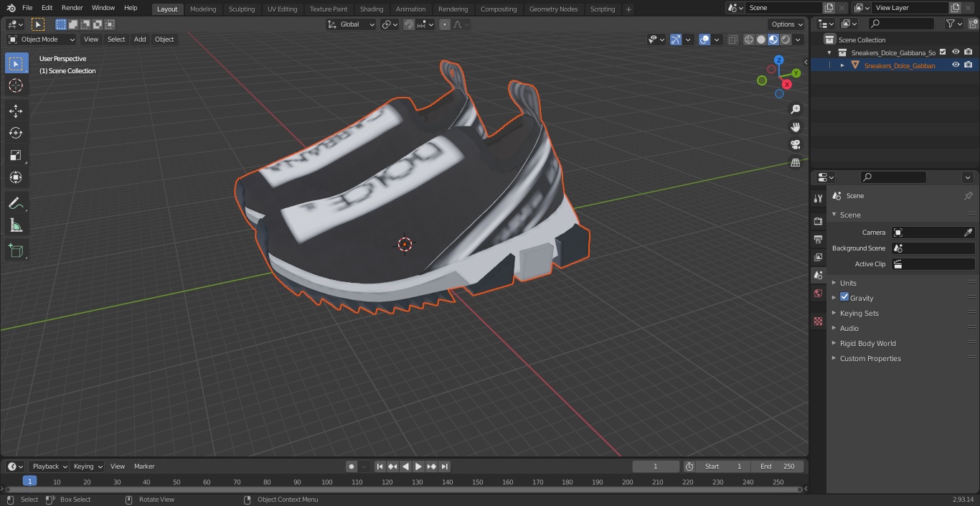Screen dimensions: 980x506
Task: Select the Select Box tool
Action: [x=16, y=63]
